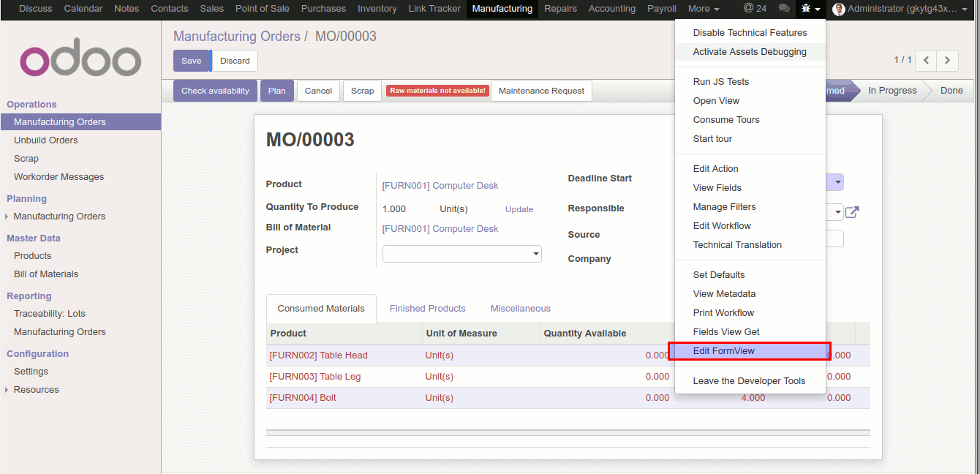Open the Deadline Start dropdown arrow
This screenshot has width=980, height=474.
[x=837, y=182]
